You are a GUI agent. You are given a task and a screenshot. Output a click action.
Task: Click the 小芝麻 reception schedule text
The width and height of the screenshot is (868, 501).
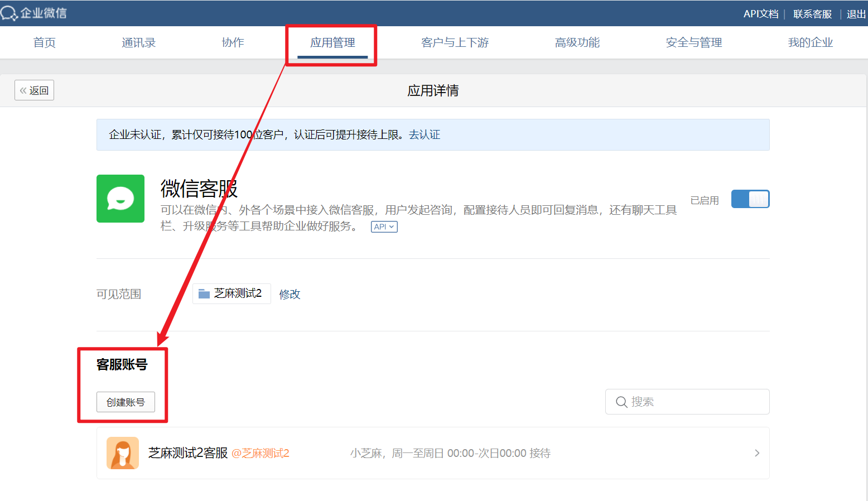[450, 453]
